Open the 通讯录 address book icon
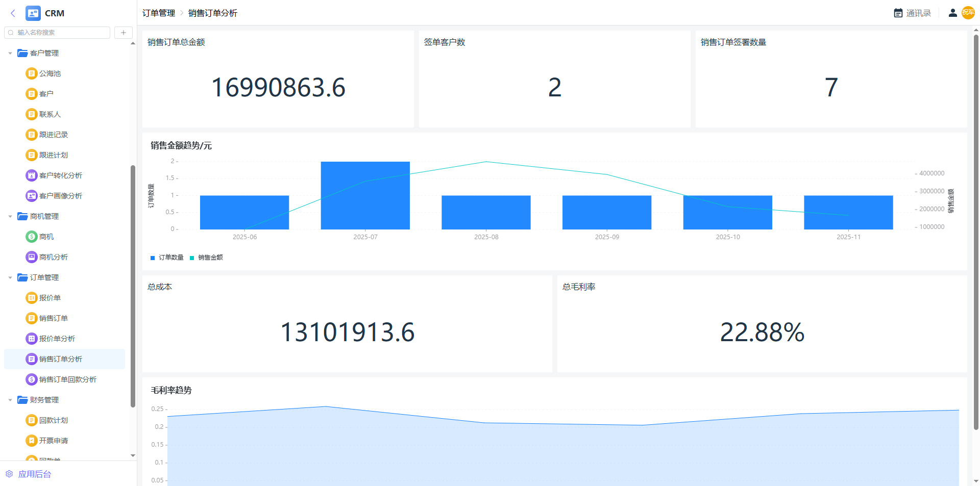Image resolution: width=980 pixels, height=486 pixels. pyautogui.click(x=898, y=13)
